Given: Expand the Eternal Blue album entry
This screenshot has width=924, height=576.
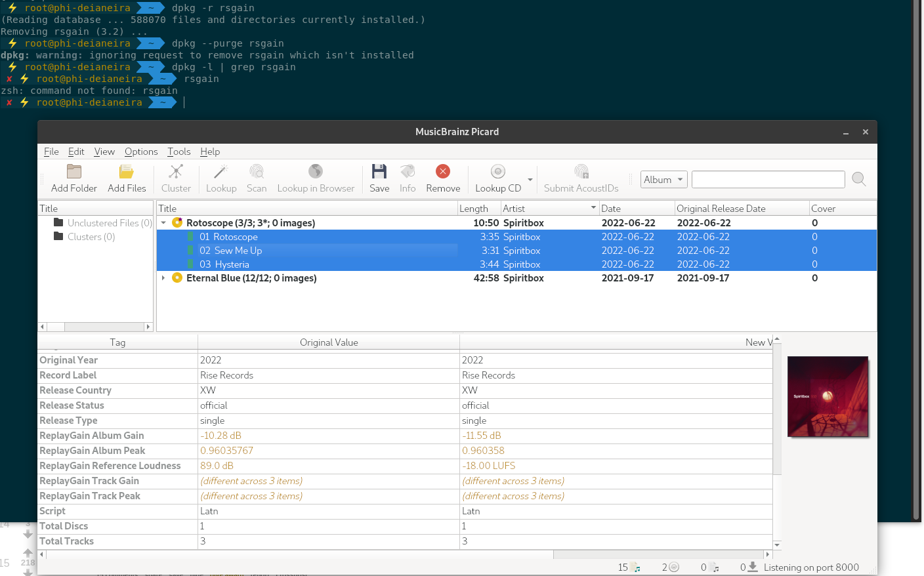Looking at the screenshot, I should point(163,278).
